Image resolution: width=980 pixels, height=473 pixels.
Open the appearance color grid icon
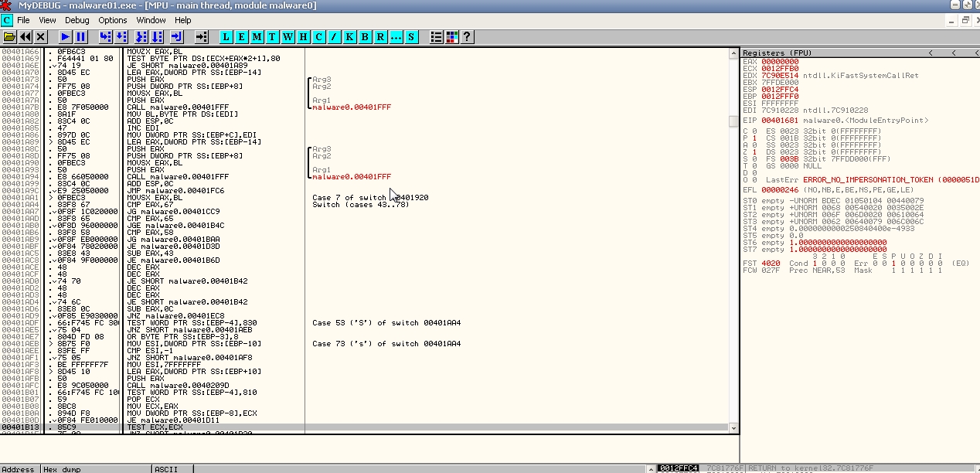pos(451,37)
